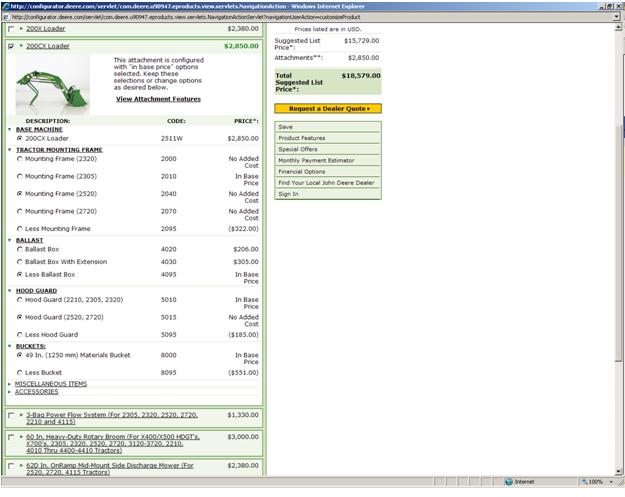This screenshot has height=497, width=625.
Task: Select Mounting Frame (2320) radio button
Action: pos(20,159)
